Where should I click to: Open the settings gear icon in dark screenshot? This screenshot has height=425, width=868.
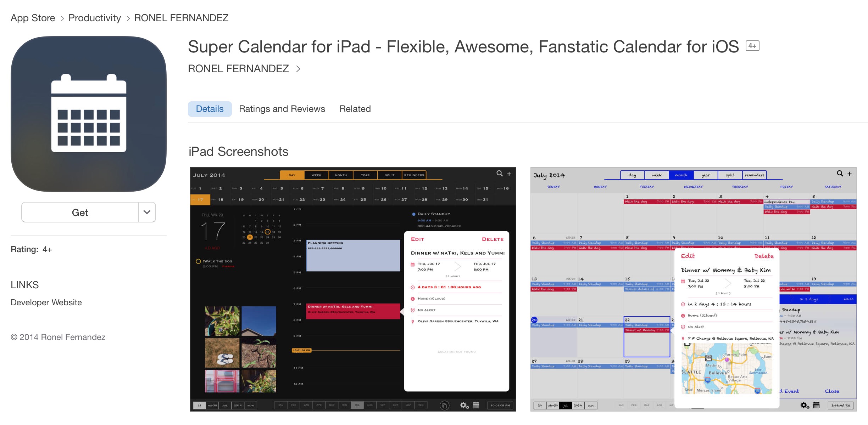[x=464, y=405]
